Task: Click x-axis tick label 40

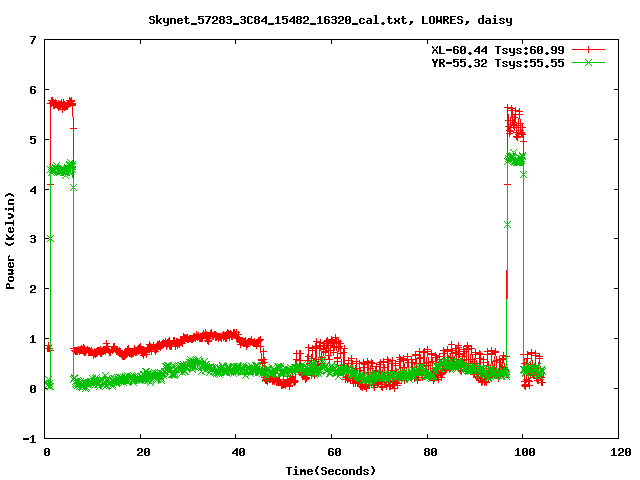Action: click(239, 452)
